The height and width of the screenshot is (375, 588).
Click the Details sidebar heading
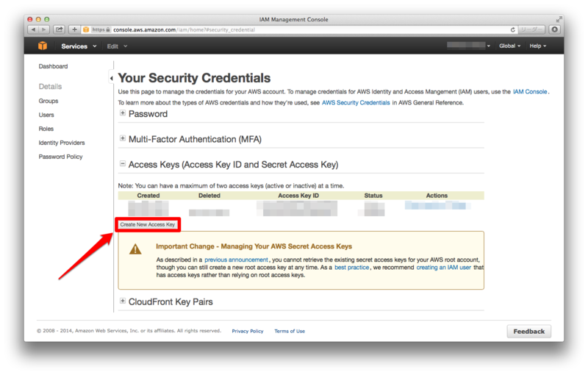[50, 87]
